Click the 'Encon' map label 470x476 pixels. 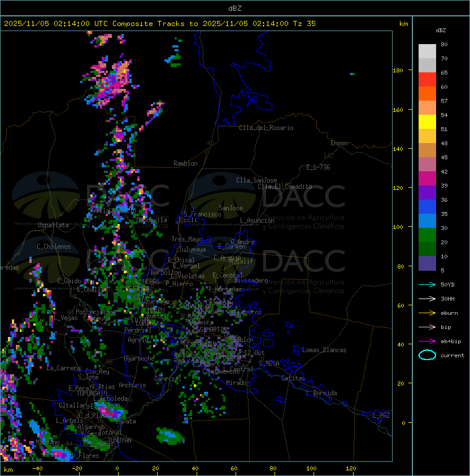[339, 143]
